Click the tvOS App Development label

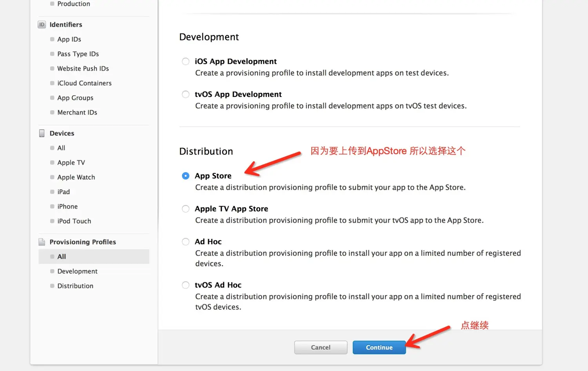pos(238,95)
